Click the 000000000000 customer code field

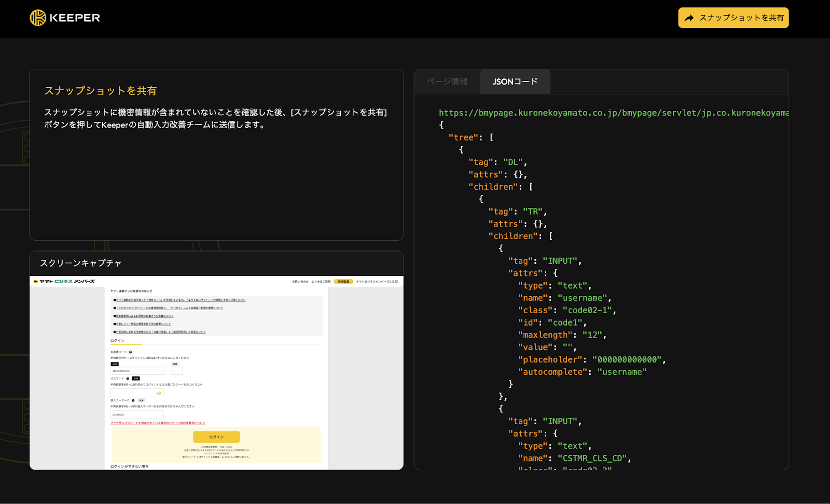coord(137,371)
